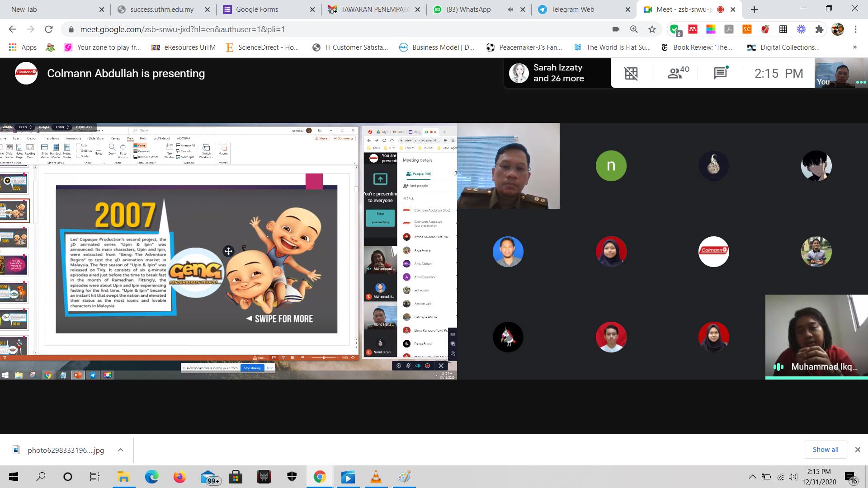
Task: Go back with the browser back arrow
Action: [12, 29]
